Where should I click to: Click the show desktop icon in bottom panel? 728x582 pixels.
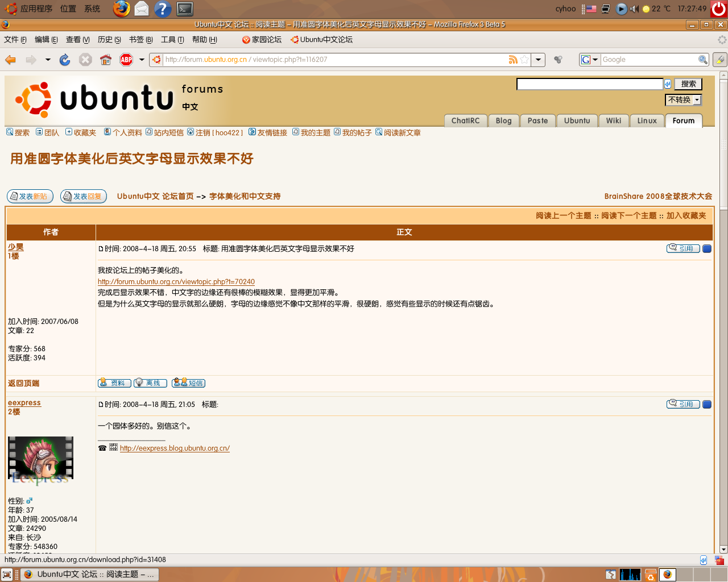pyautogui.click(x=7, y=575)
